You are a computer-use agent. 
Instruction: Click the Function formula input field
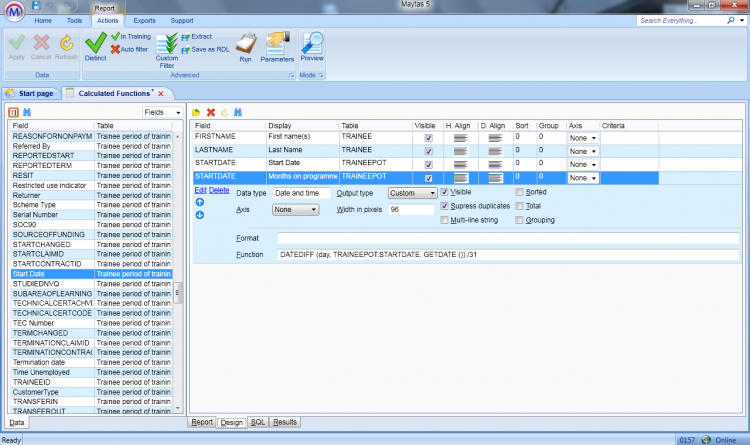click(507, 256)
